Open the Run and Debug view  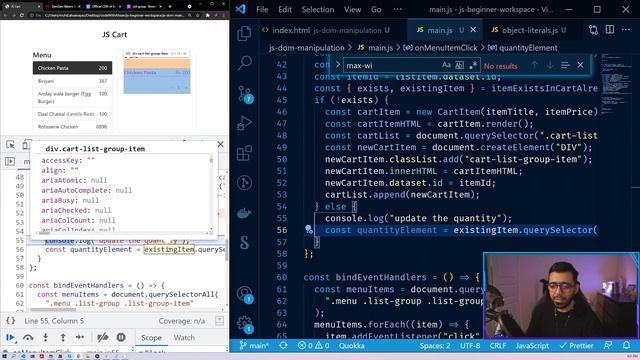point(244,123)
